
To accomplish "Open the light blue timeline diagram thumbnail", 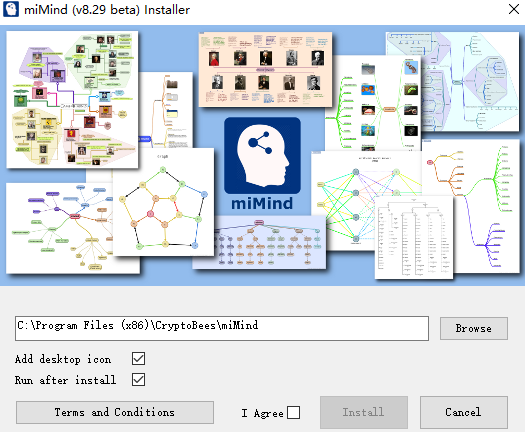I will pyautogui.click(x=452, y=81).
